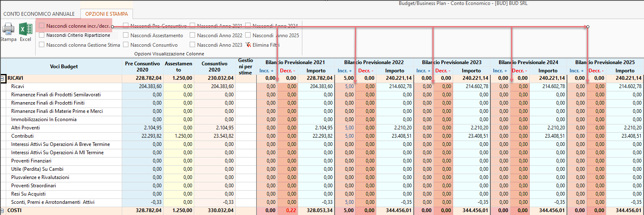Enable Nascondi colonne incr./decr. checkbox
Image resolution: width=644 pixels, height=215 pixels.
coord(42,26)
